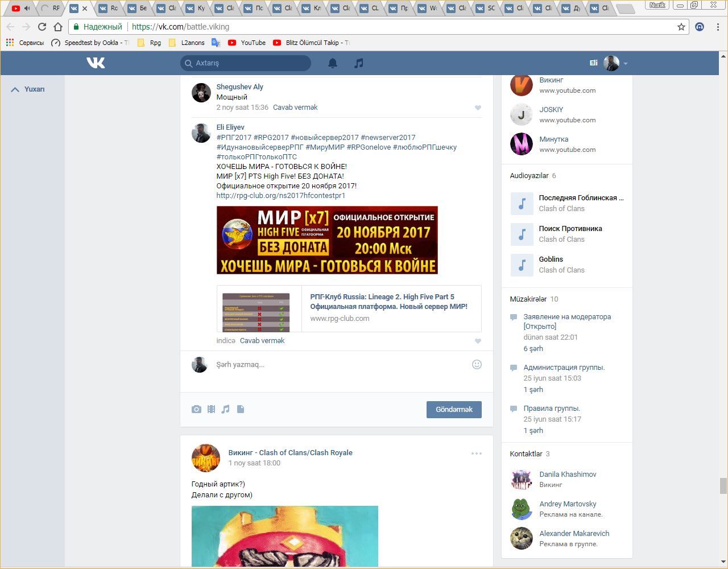Open the music player icon in VK header
This screenshot has width=728, height=569.
pyautogui.click(x=358, y=63)
